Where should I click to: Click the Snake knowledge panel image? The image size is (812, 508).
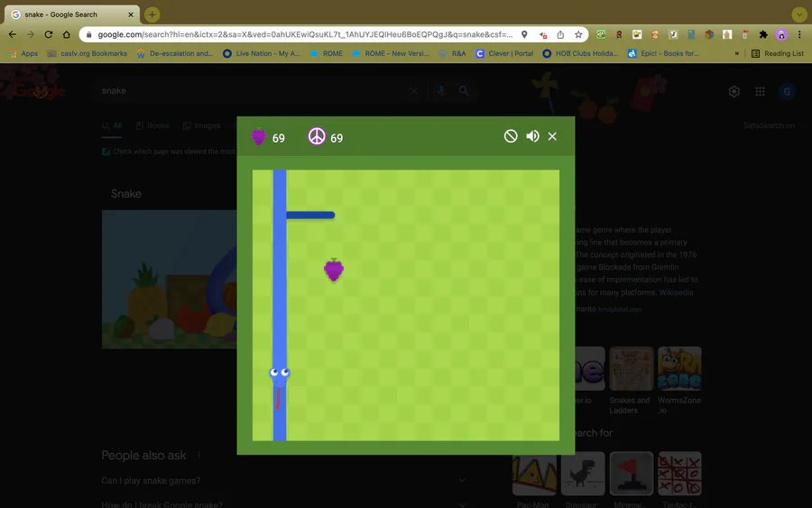(170, 279)
